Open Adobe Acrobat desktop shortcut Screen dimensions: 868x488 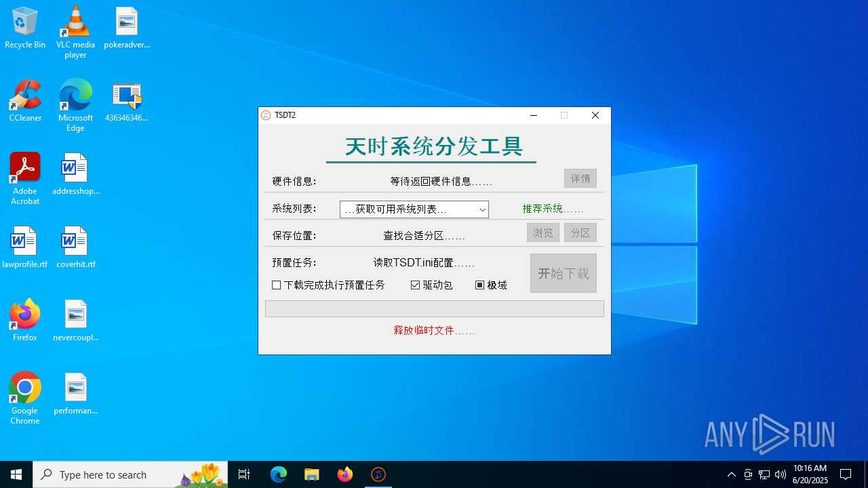tap(25, 179)
